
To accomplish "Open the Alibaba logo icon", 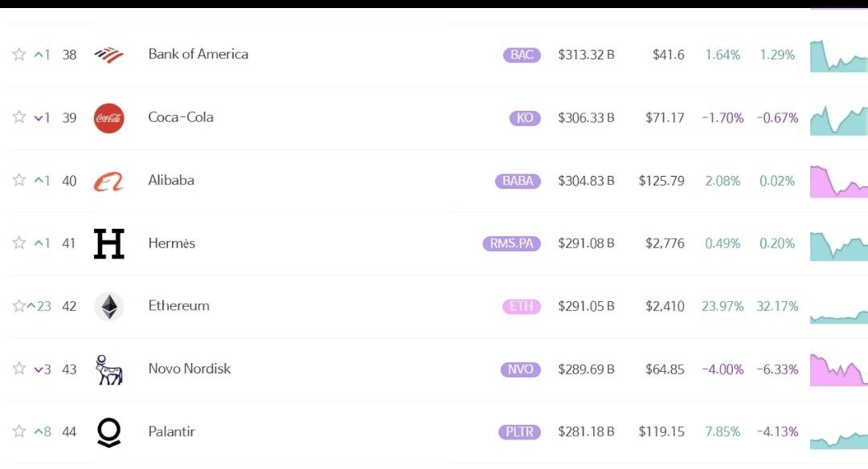I will pyautogui.click(x=109, y=181).
